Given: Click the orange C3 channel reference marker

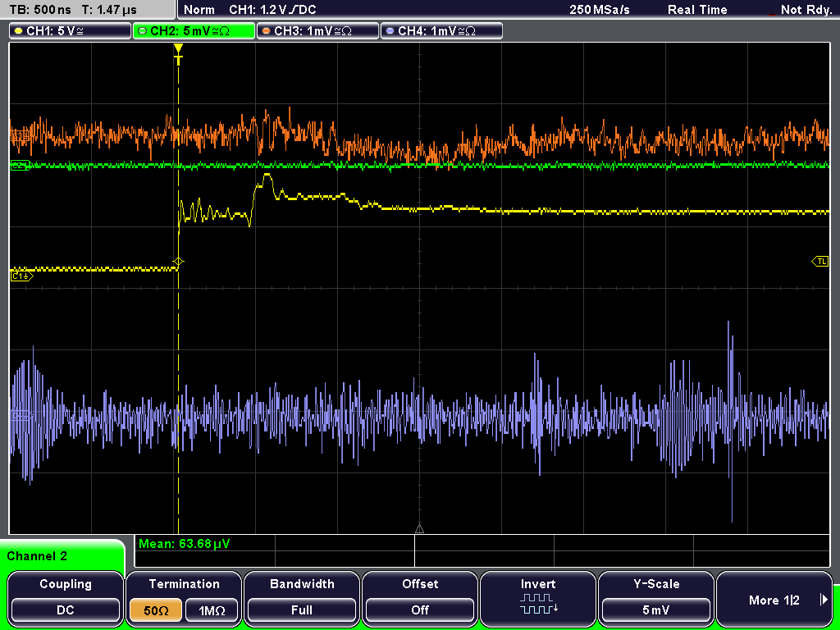Looking at the screenshot, I should (x=21, y=135).
